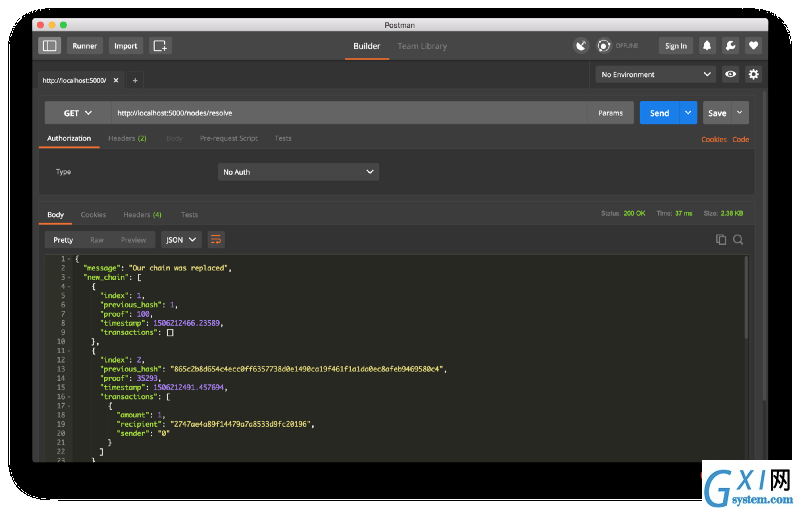Open the wrench settings menu
Image resolution: width=800 pixels, height=508 pixels.
click(730, 45)
